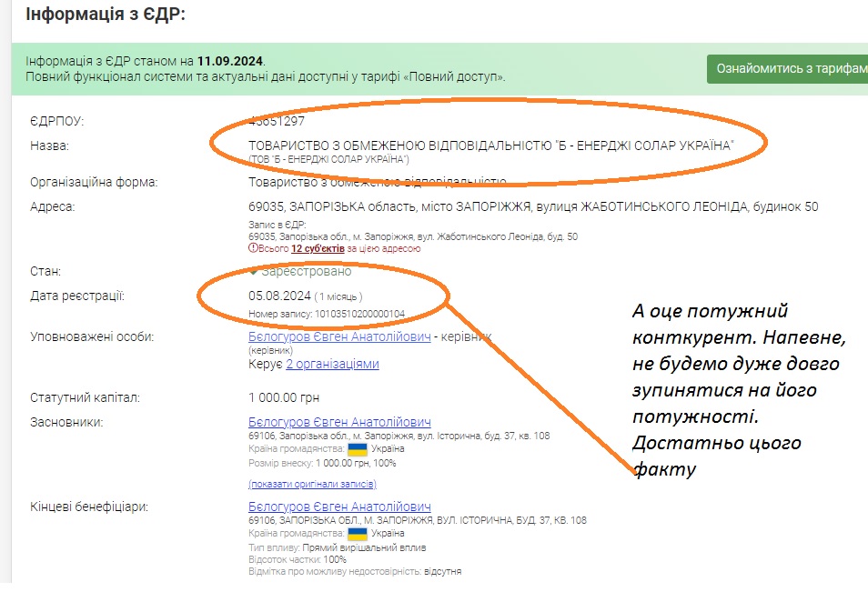Click the full address line starting with 69035

(x=533, y=206)
